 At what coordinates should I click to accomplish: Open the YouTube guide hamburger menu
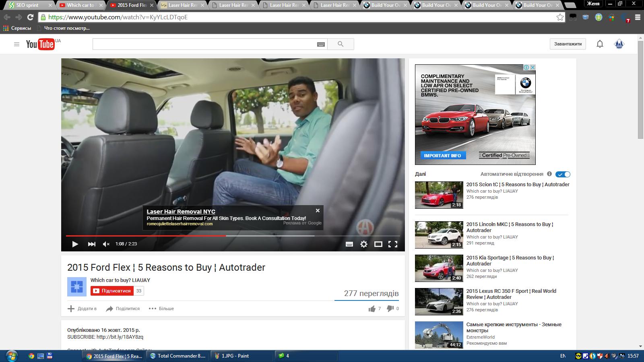[17, 44]
